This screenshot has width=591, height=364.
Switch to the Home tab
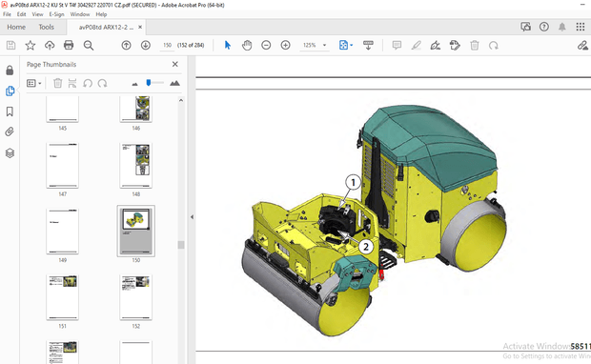pos(16,27)
